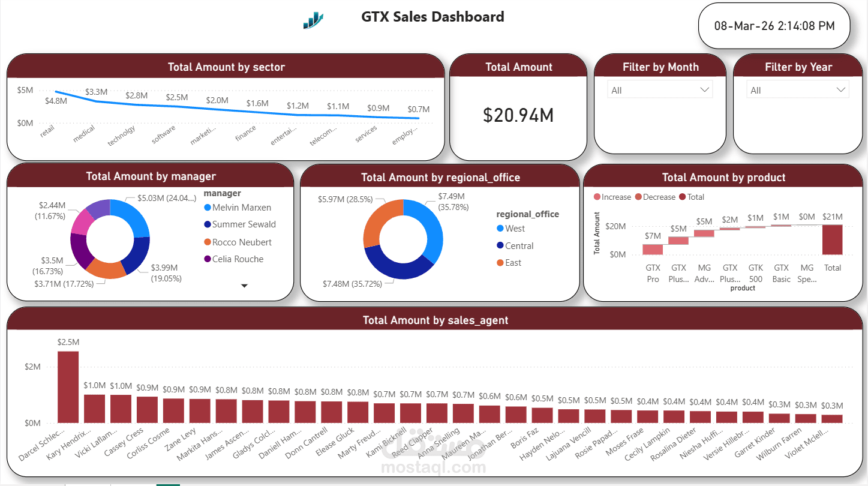Select the $7.48M Central donut label

[352, 284]
